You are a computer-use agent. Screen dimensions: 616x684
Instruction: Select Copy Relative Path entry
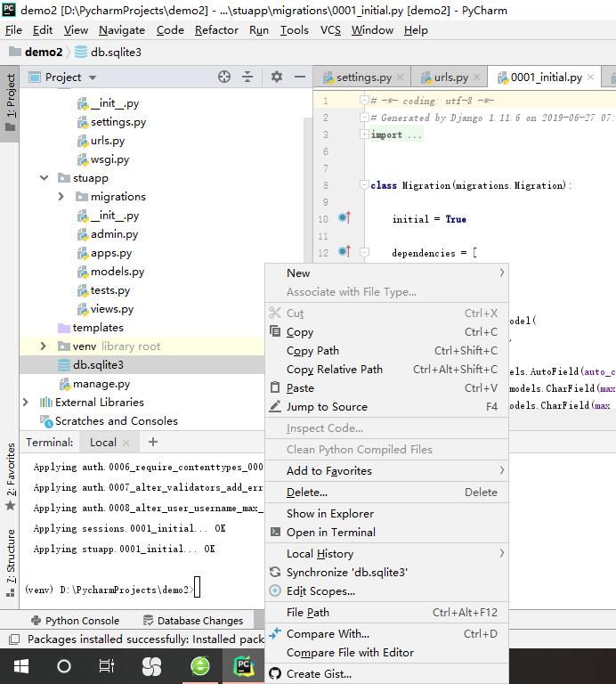(386, 370)
